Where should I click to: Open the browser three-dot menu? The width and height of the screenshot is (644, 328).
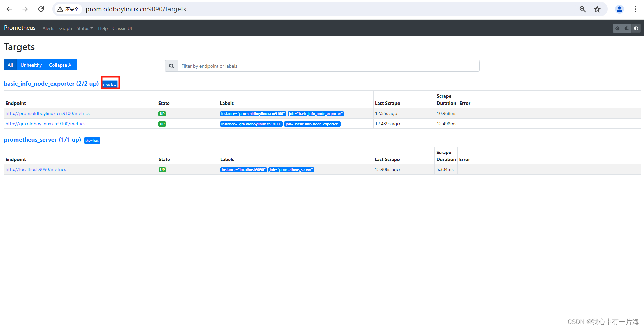click(x=635, y=9)
